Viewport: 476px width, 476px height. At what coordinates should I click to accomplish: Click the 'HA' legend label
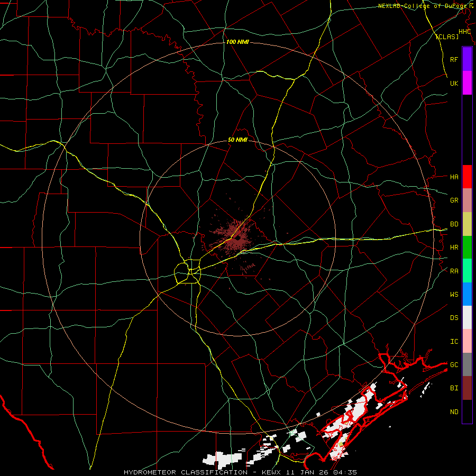(454, 177)
